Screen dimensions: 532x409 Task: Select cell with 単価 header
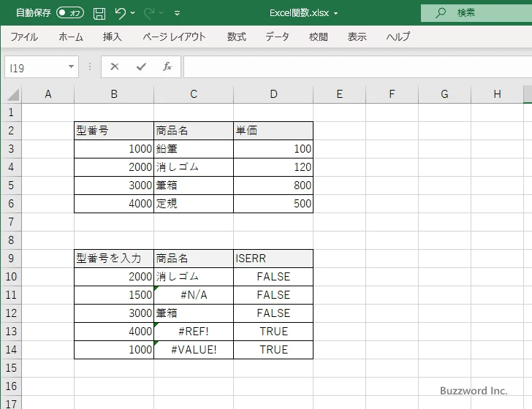click(273, 131)
